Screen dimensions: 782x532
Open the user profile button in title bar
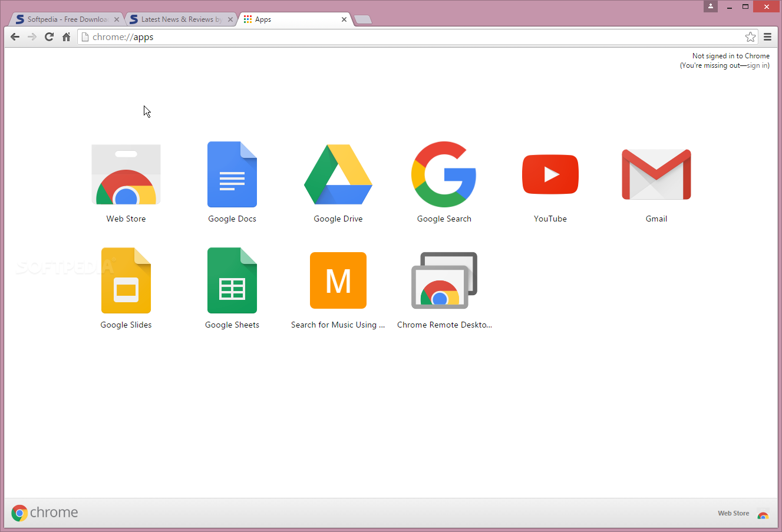point(711,6)
